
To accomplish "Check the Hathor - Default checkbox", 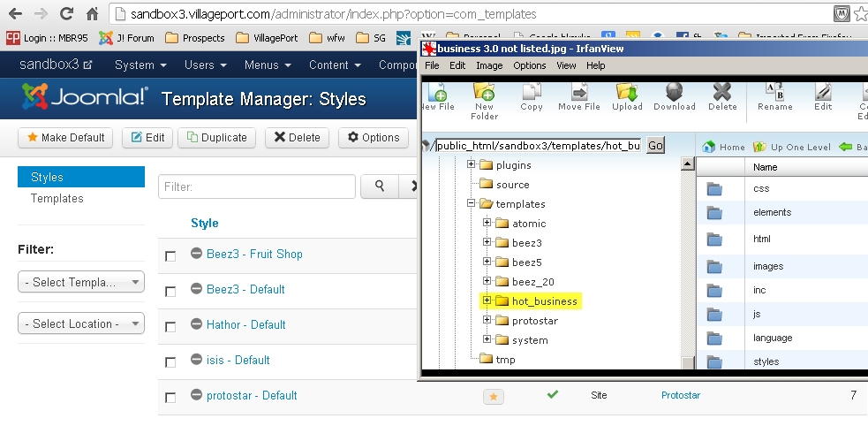I will 170,327.
